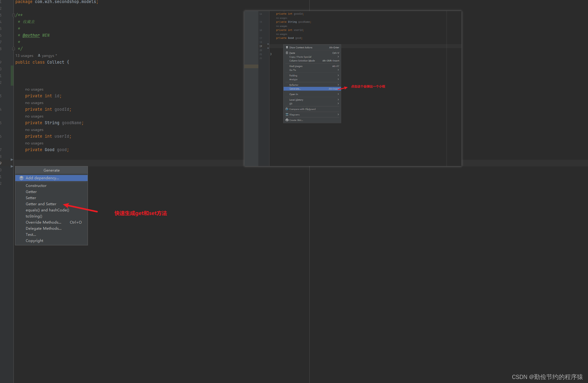Screen dimensions: 588x383
Task: Click the 13 usages inlay hint
Action: tap(24, 56)
